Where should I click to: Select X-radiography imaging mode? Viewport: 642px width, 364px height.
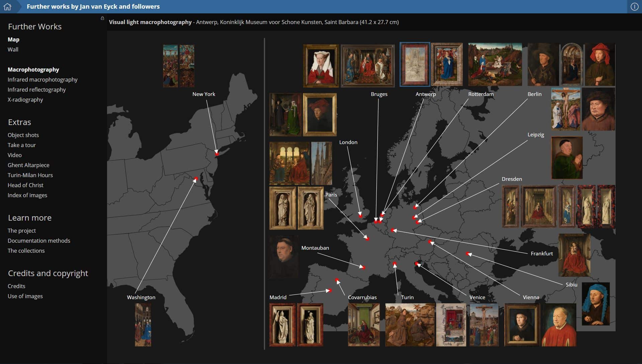click(25, 100)
